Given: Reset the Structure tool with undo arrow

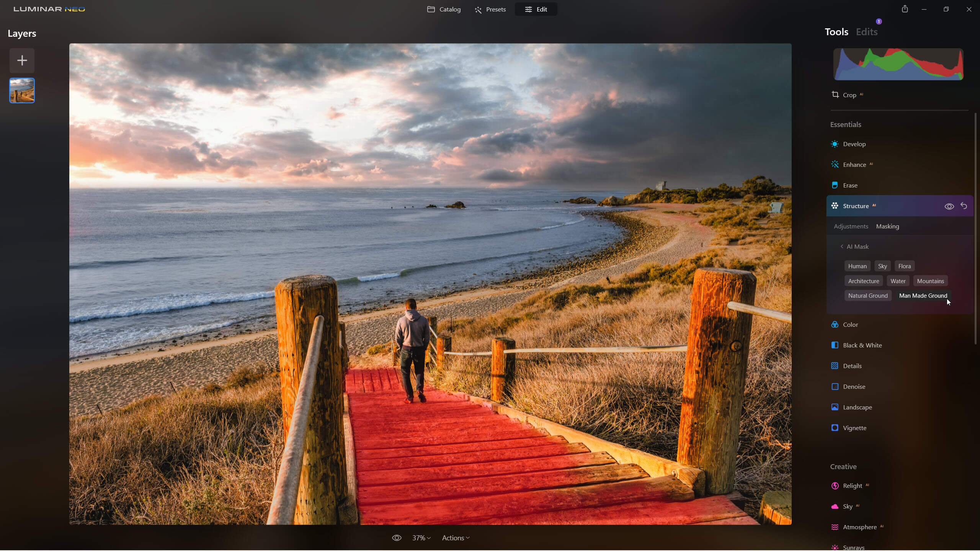Looking at the screenshot, I should point(964,206).
